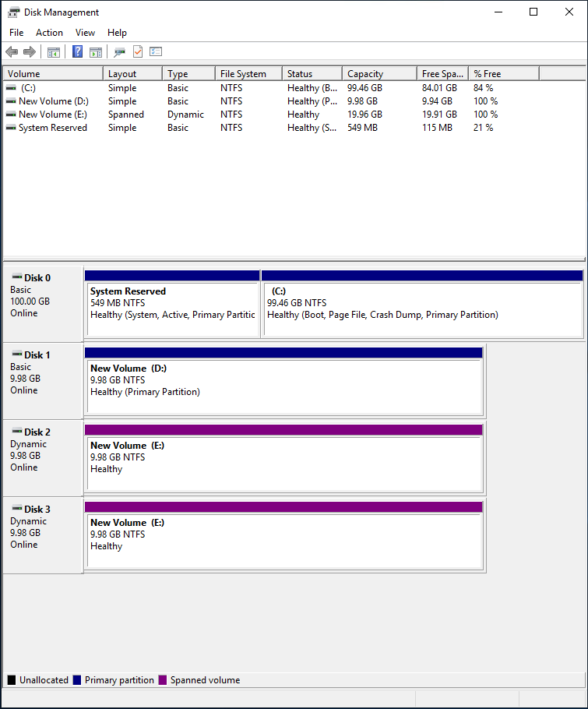Click drive icon beside System Reserved row
Viewport: 588px width, 709px height.
click(x=11, y=128)
